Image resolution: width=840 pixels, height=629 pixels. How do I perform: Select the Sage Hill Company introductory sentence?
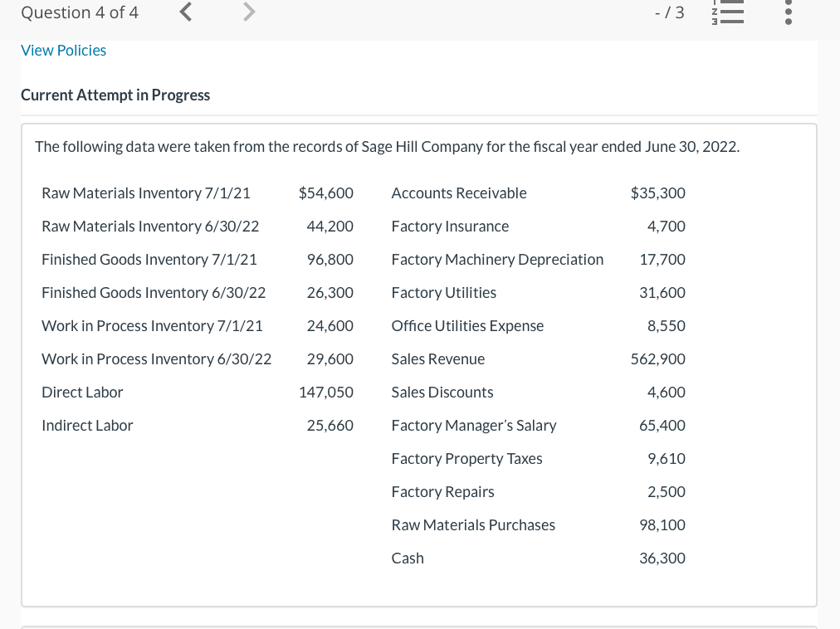point(388,147)
